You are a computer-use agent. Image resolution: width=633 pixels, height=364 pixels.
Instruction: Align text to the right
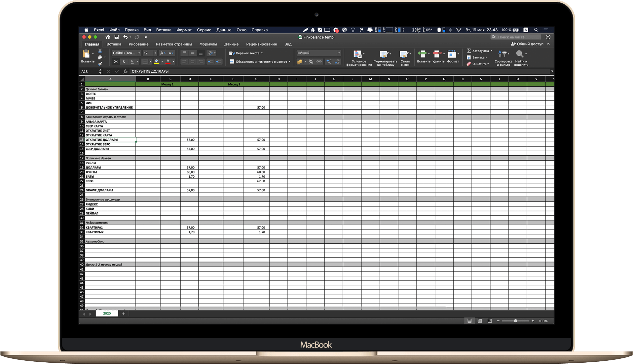201,61
